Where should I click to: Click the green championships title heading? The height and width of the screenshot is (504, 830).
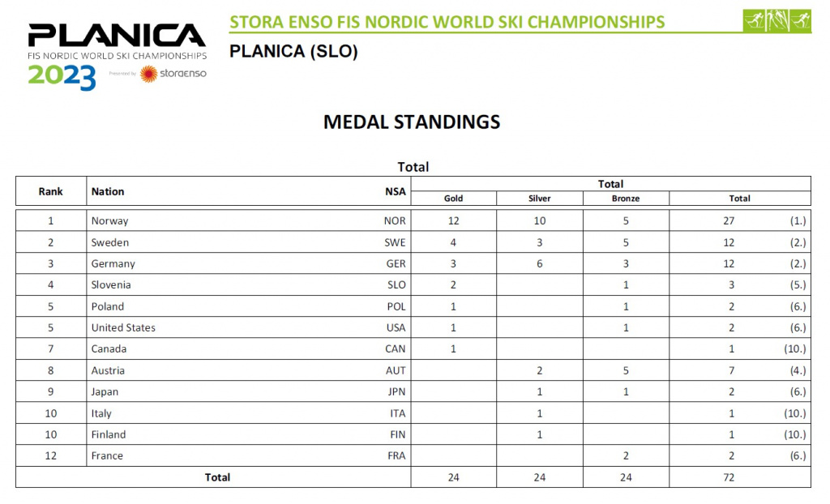coord(447,22)
